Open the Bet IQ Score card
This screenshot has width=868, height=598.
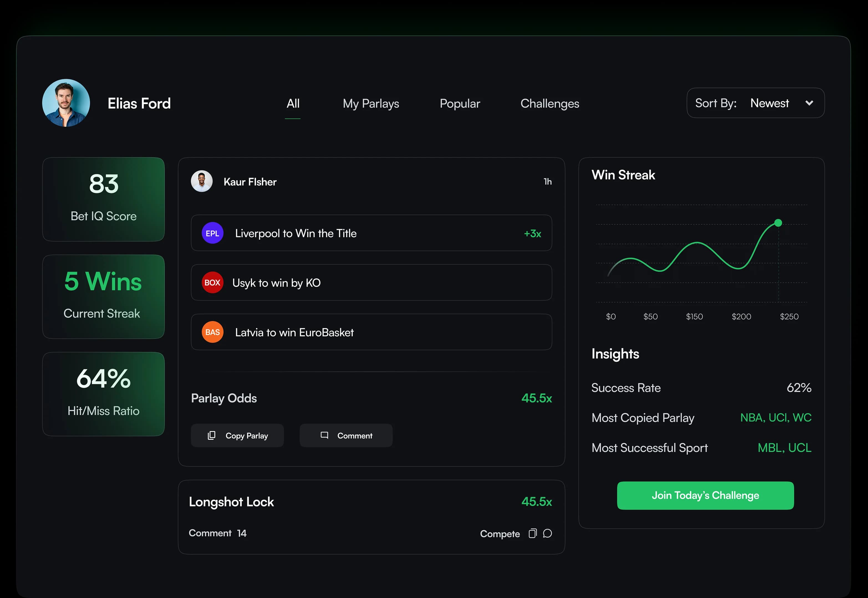[103, 199]
